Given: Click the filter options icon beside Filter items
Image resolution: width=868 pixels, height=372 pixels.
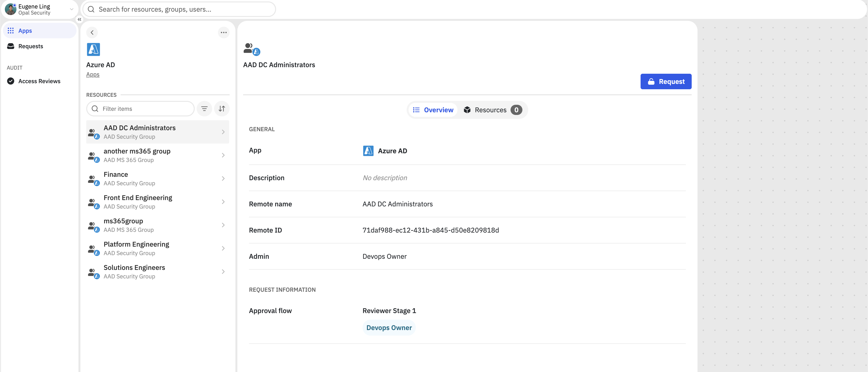Looking at the screenshot, I should pos(204,109).
